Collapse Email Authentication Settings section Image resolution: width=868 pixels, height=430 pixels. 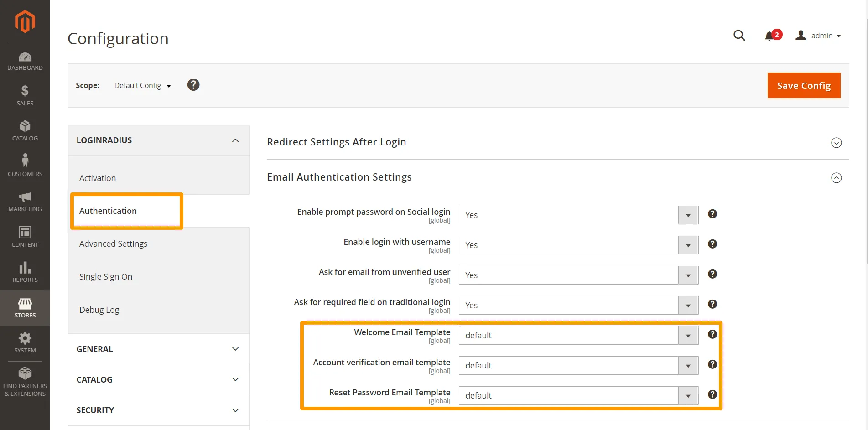pyautogui.click(x=836, y=178)
